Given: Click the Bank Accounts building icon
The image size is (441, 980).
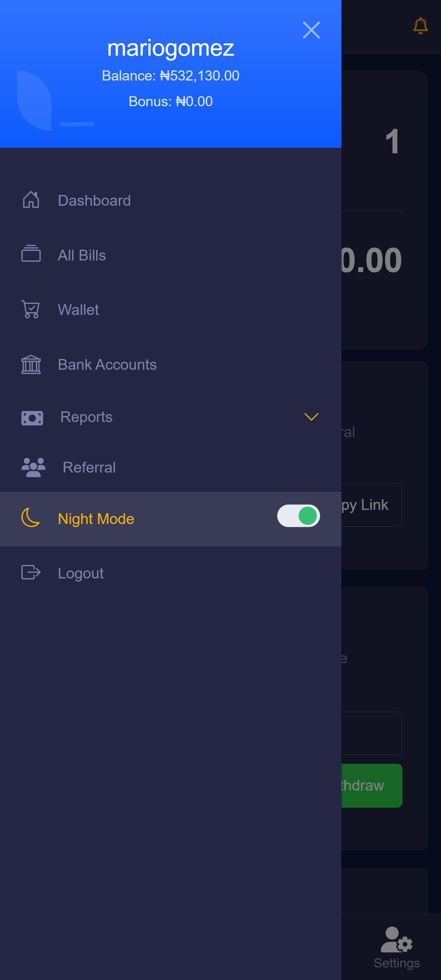Looking at the screenshot, I should tap(31, 365).
